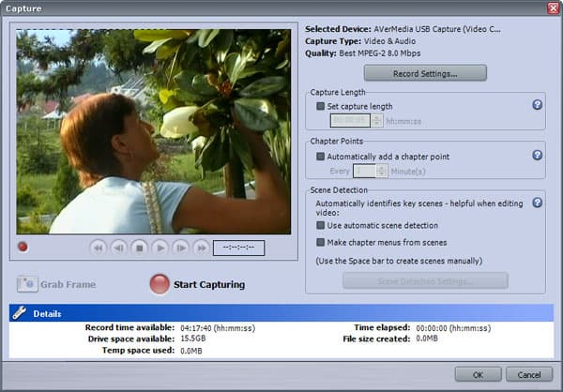The height and width of the screenshot is (392, 563).
Task: Click the Details header bar
Action: point(281,313)
